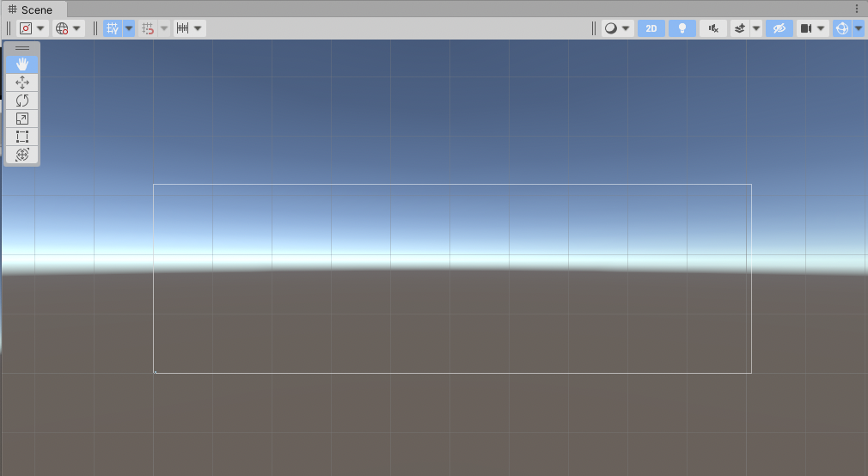Select the Rect tool
Image resolution: width=868 pixels, height=476 pixels.
point(22,137)
